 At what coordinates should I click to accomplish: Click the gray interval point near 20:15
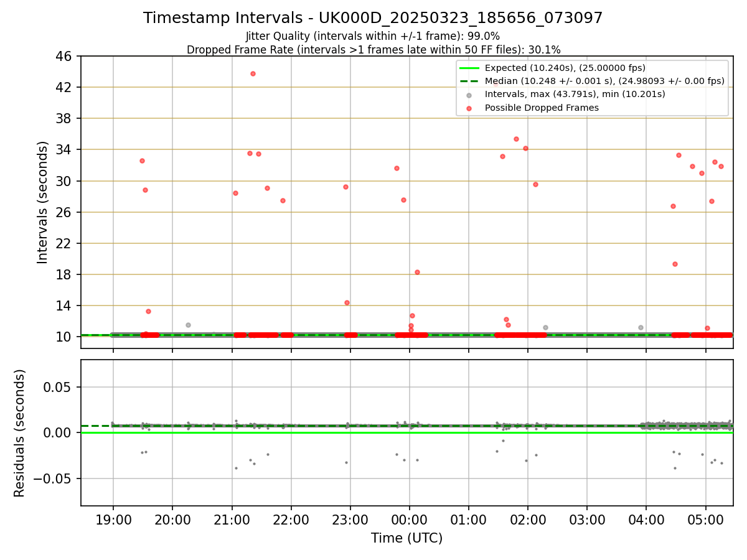[188, 325]
